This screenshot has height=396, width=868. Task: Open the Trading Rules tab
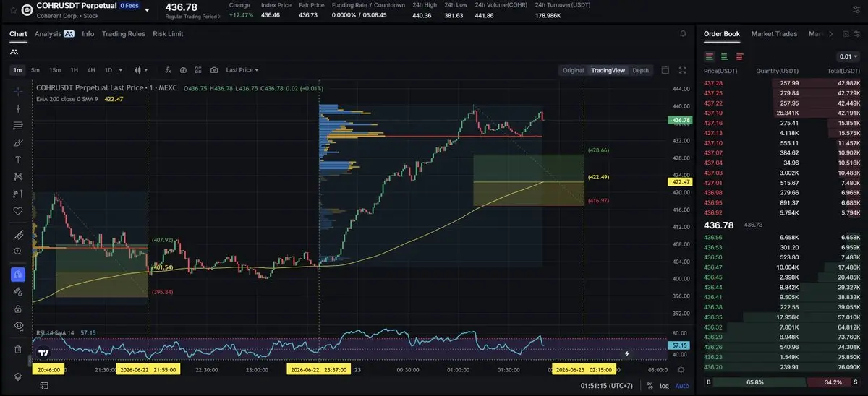click(x=123, y=33)
